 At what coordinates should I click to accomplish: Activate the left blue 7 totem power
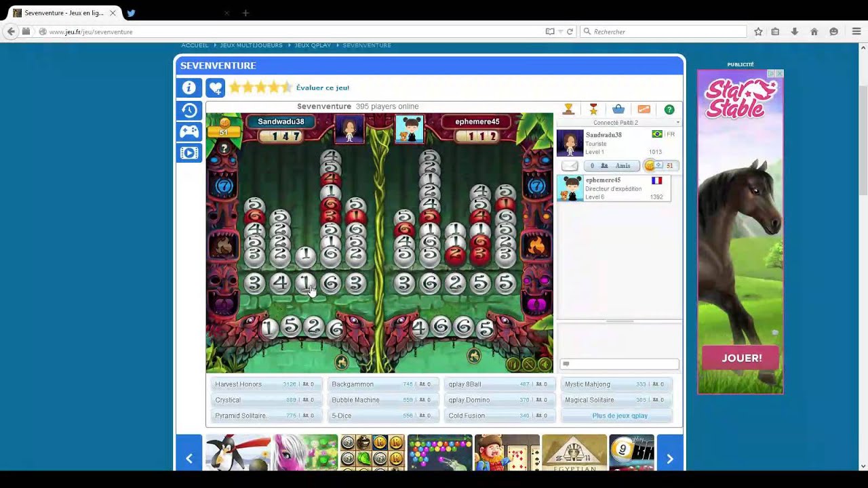coord(224,186)
